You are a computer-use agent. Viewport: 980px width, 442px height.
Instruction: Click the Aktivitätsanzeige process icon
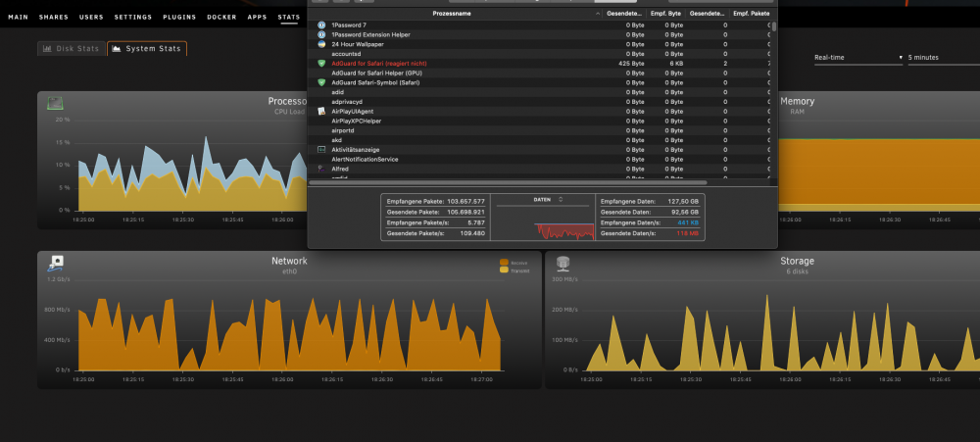pos(321,149)
